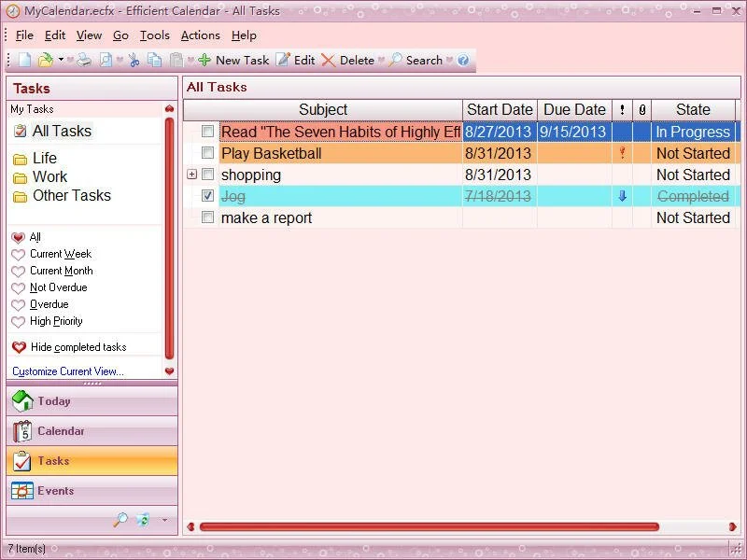Click the Print Preview toolbar icon
The width and height of the screenshot is (747, 560).
pos(106,61)
